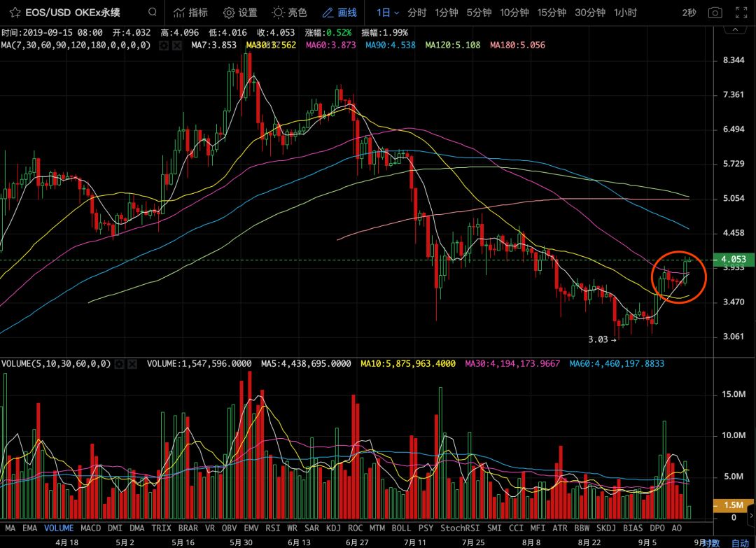The height and width of the screenshot is (548, 756).
Task: Switch to the 30分钟 timeframe
Action: click(x=589, y=13)
